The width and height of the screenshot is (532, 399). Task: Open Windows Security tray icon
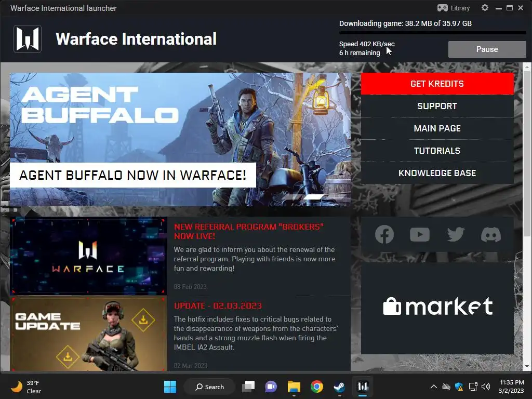459,387
